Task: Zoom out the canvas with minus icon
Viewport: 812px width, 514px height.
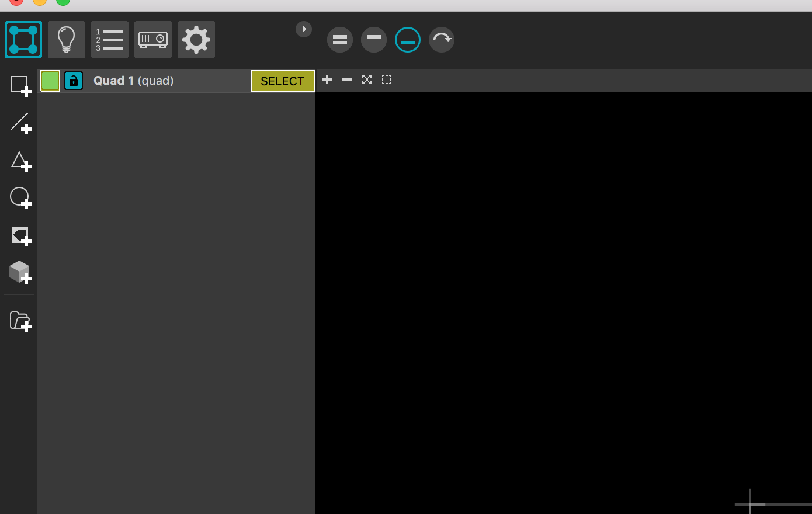Action: tap(347, 79)
